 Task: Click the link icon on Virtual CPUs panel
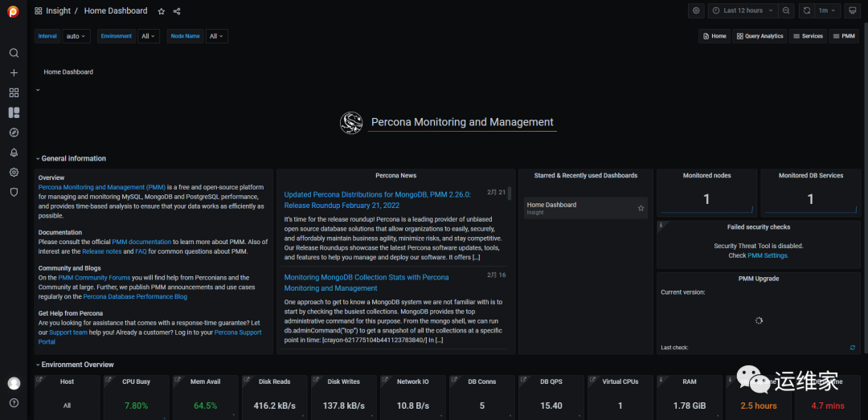tap(592, 380)
